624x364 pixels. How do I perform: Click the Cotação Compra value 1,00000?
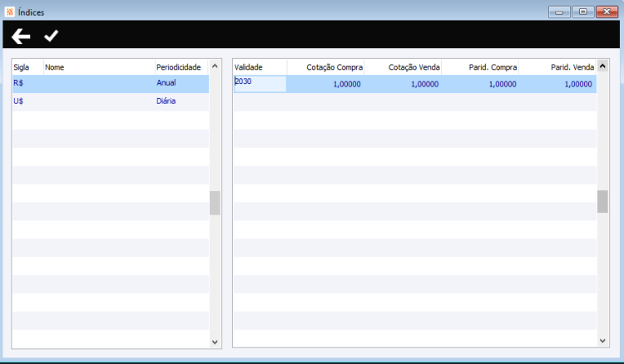coord(347,84)
